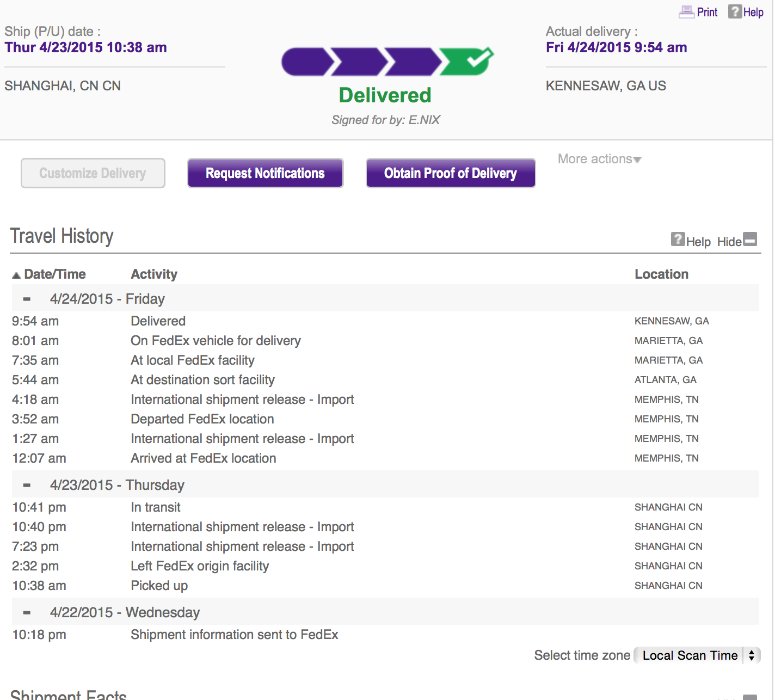Hide the Travel History section
The height and width of the screenshot is (700, 775).
(729, 242)
